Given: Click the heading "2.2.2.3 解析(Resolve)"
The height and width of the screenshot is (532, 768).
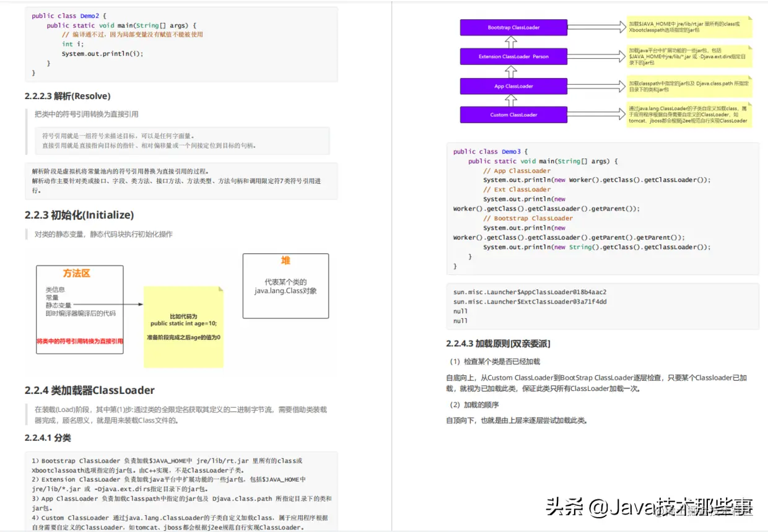Looking at the screenshot, I should point(68,96).
